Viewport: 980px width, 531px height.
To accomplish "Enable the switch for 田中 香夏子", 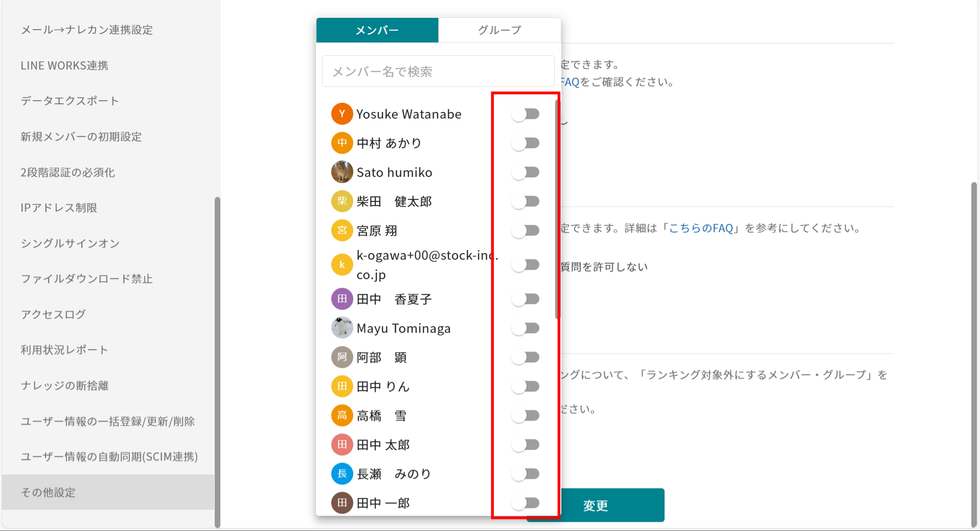I will pos(526,299).
